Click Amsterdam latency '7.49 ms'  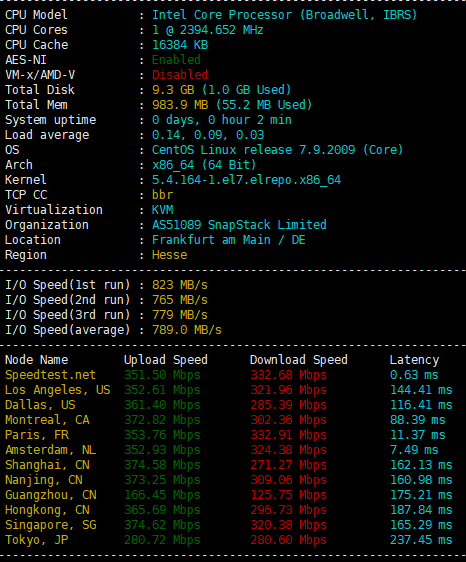[x=414, y=450]
